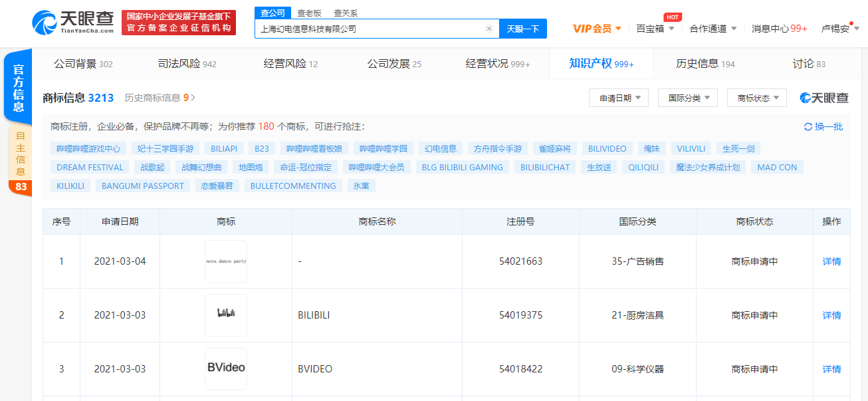Click the 天眼一下 search button
This screenshot has height=401, width=868.
click(x=524, y=28)
